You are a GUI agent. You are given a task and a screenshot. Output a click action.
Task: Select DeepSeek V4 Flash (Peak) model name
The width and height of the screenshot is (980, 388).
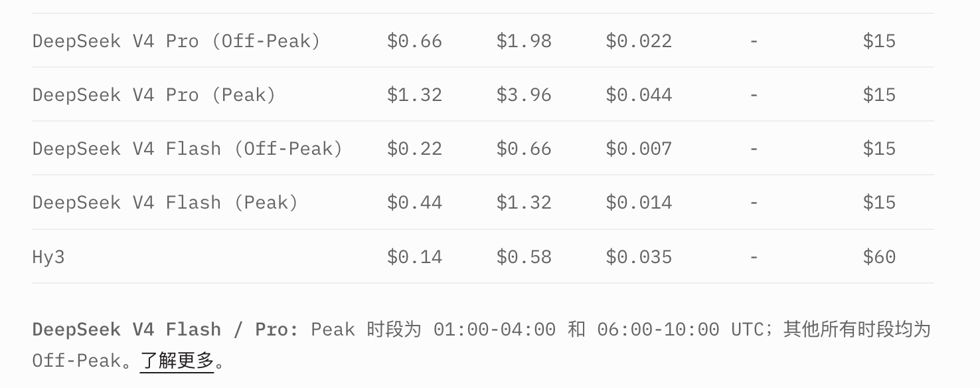[165, 203]
